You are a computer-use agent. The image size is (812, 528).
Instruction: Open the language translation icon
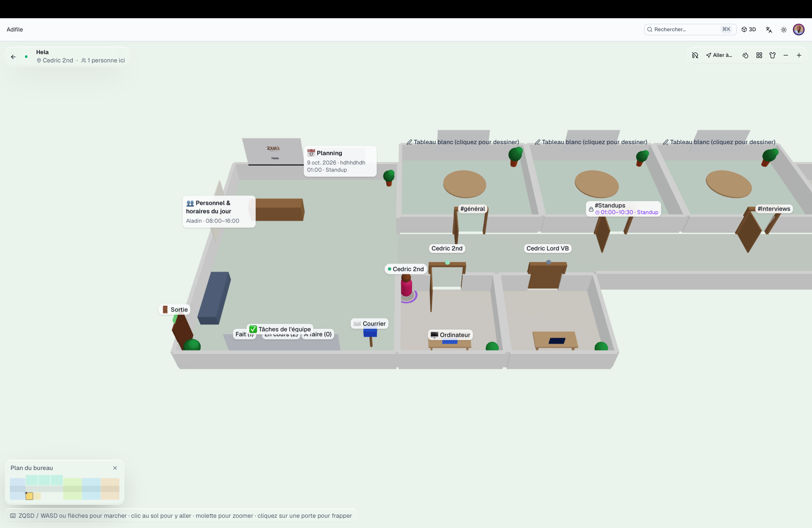(x=769, y=30)
